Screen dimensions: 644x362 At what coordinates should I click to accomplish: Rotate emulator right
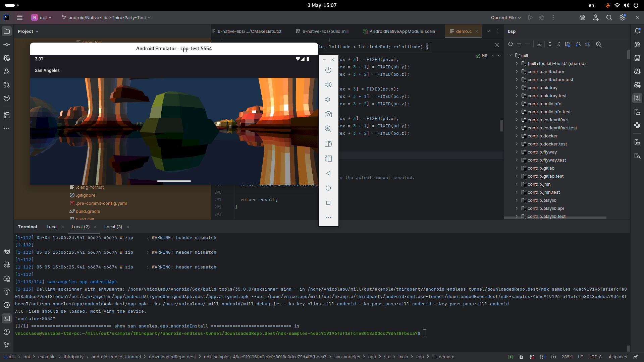[328, 159]
